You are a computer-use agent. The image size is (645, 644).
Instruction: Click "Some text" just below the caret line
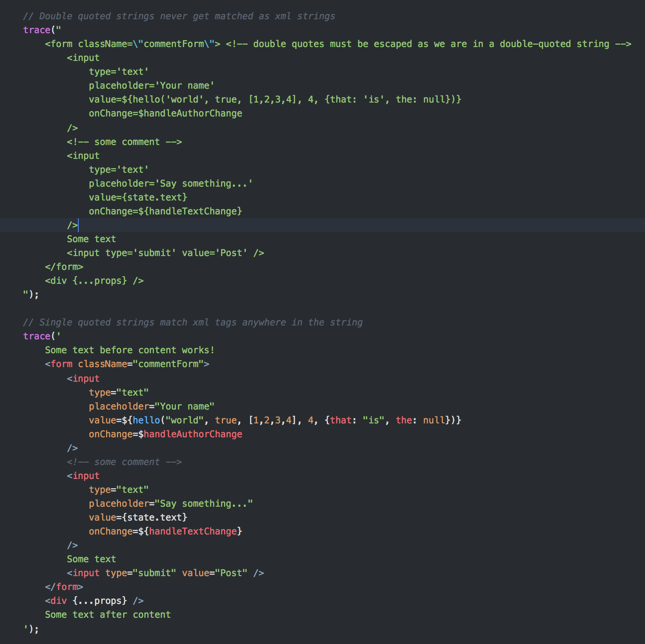click(x=91, y=239)
